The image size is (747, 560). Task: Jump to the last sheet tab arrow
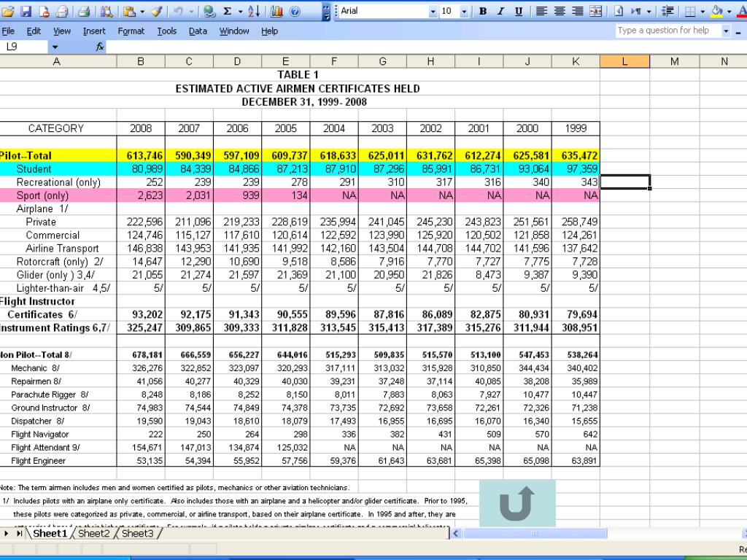pyautogui.click(x=20, y=533)
